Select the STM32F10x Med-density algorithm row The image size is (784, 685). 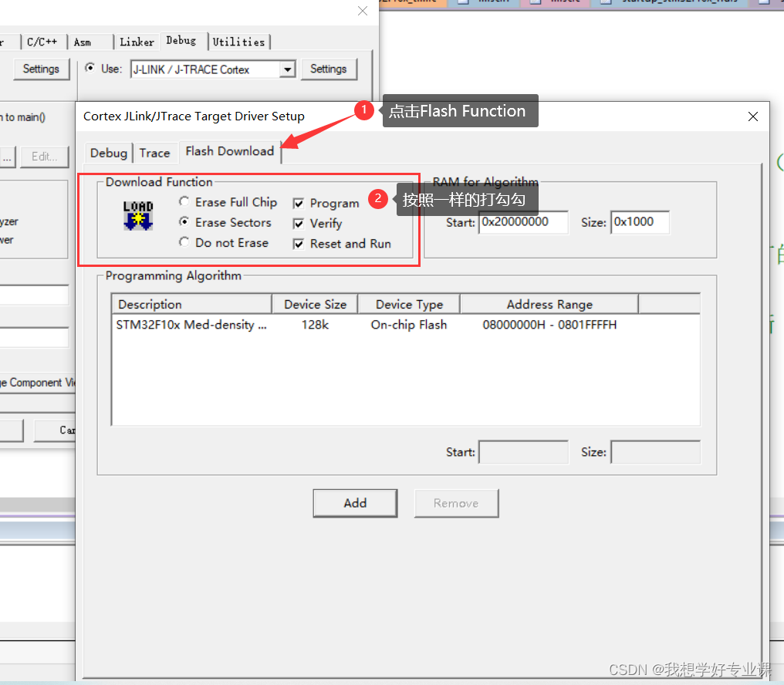405,325
